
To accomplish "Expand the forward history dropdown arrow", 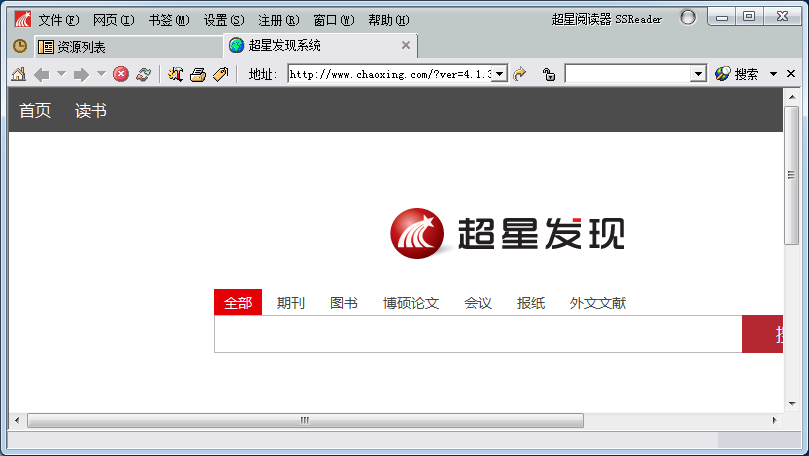I will coord(101,74).
